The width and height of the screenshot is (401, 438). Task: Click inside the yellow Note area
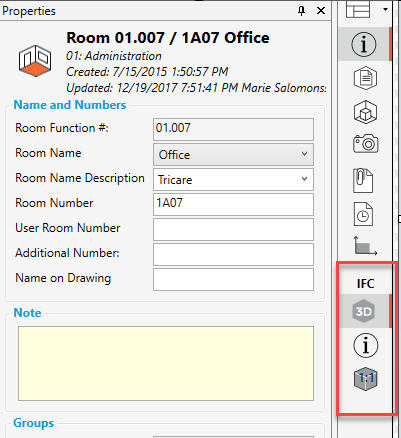pos(166,363)
